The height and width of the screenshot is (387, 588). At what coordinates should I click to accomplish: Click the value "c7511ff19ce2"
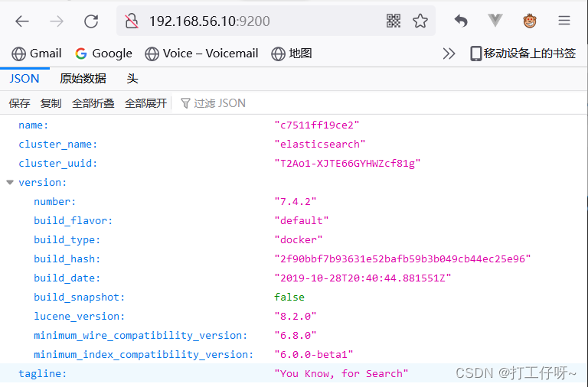317,125
